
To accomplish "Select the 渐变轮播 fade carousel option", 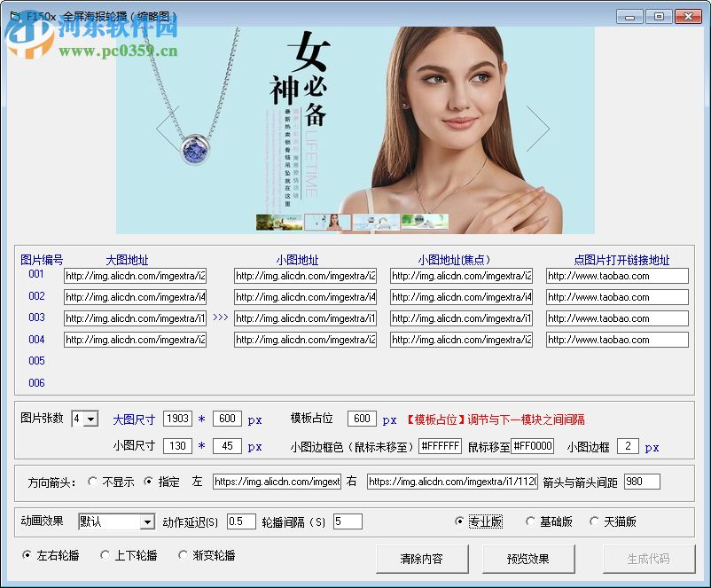I will coord(184,555).
